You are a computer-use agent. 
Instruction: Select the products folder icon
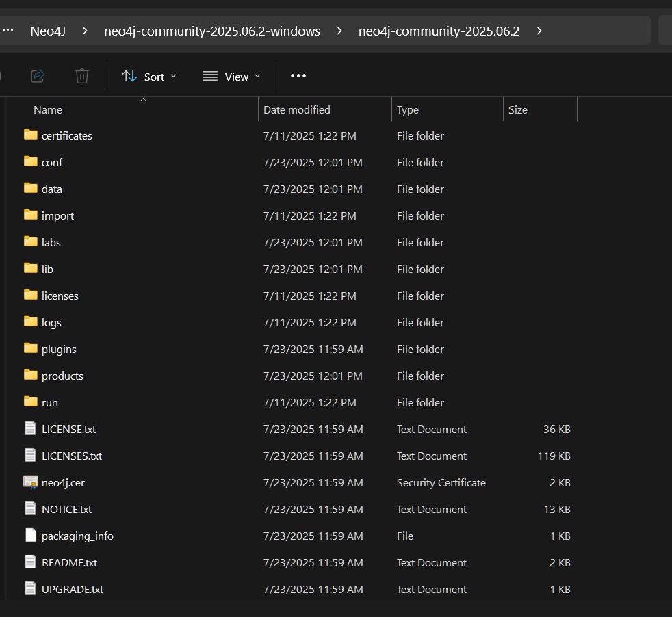click(30, 375)
